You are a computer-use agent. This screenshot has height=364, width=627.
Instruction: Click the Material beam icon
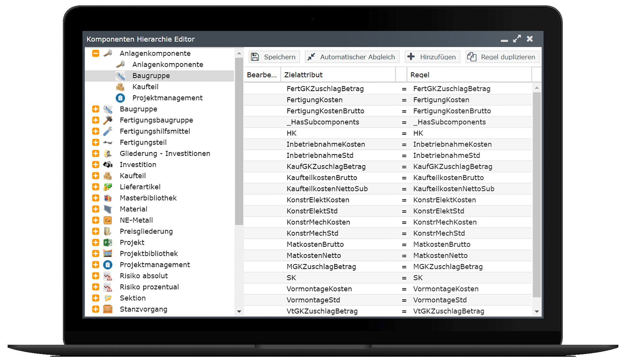pyautogui.click(x=108, y=209)
